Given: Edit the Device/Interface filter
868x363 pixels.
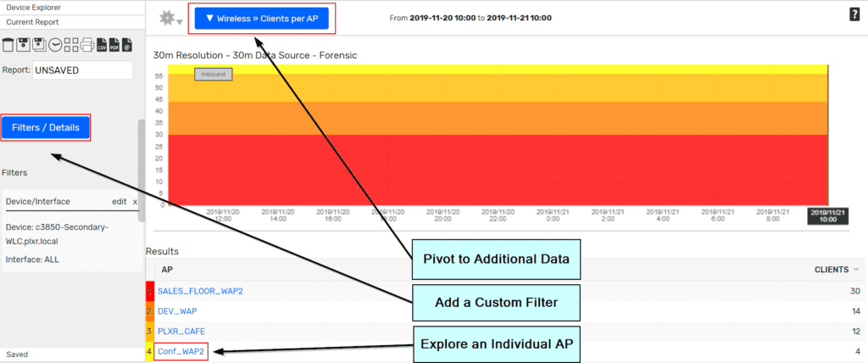Looking at the screenshot, I should point(119,202).
